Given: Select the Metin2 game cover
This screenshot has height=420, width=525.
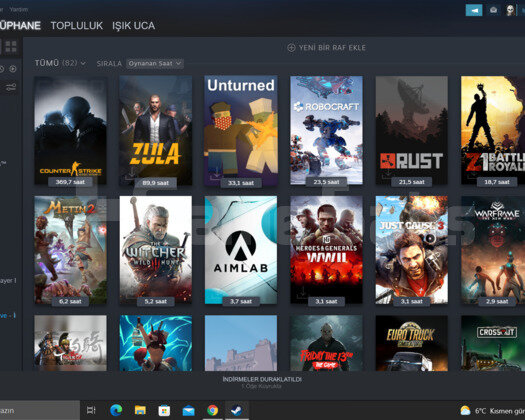Looking at the screenshot, I should (x=70, y=250).
